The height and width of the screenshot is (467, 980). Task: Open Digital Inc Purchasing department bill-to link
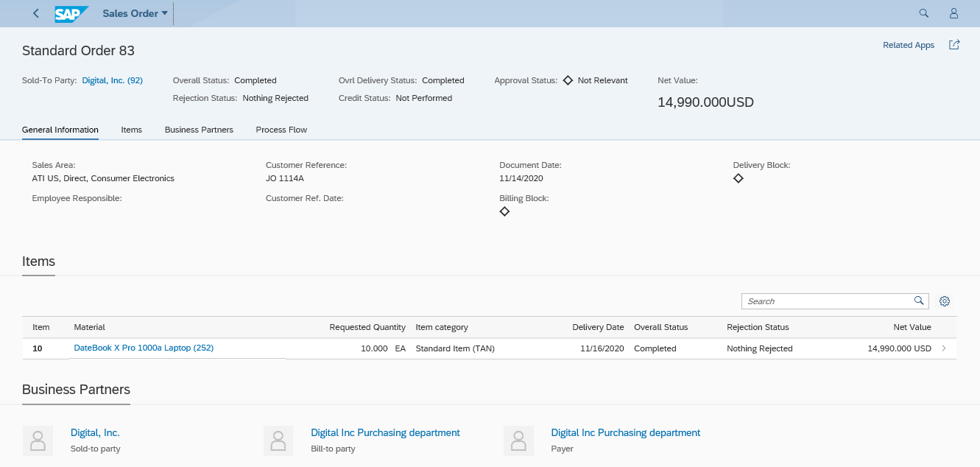click(385, 432)
